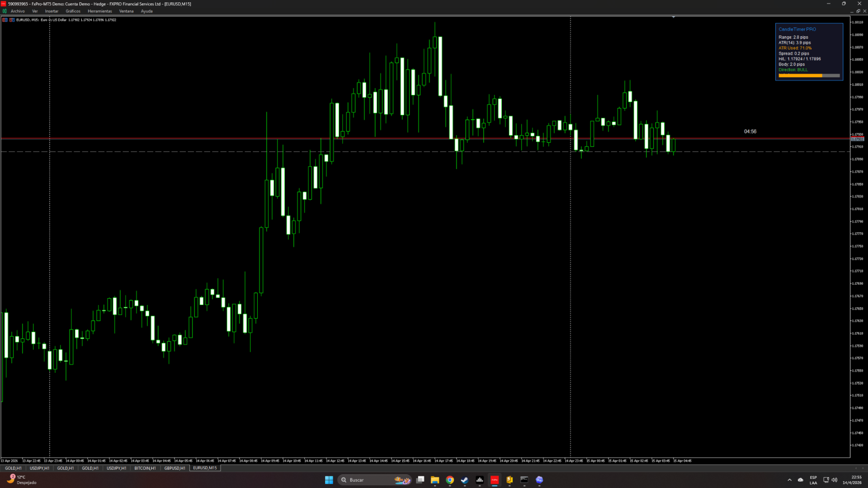Switch to the GBPUSD,H1 chart tab
This screenshot has width=868, height=488.
tap(175, 468)
